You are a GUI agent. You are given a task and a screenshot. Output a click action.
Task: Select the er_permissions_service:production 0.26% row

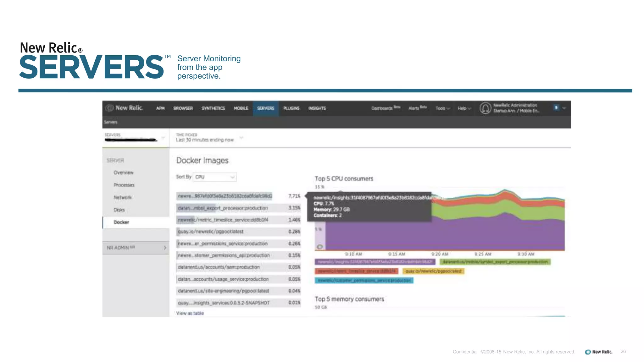[x=238, y=244]
